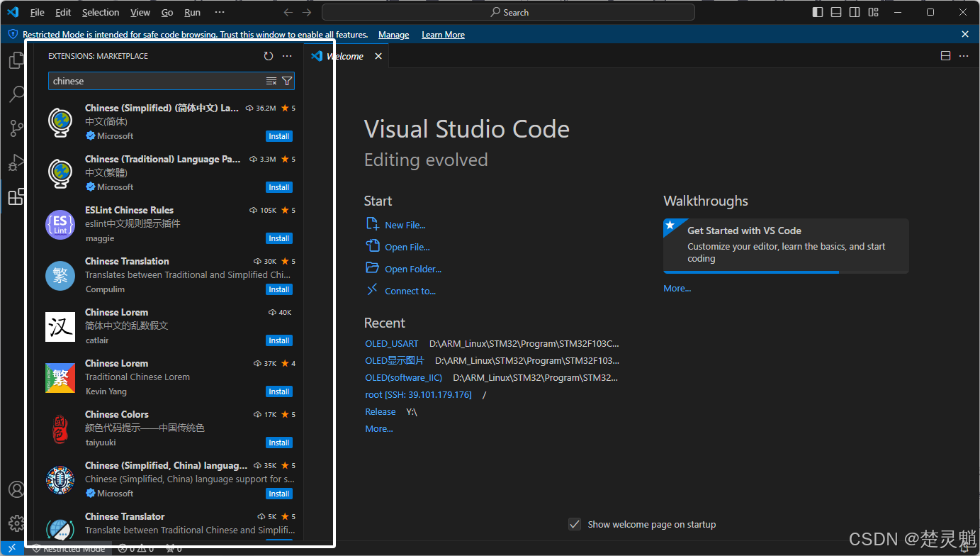Click Learn More in Restricted Mode banner
Viewport: 980px width, 556px height.
(443, 35)
